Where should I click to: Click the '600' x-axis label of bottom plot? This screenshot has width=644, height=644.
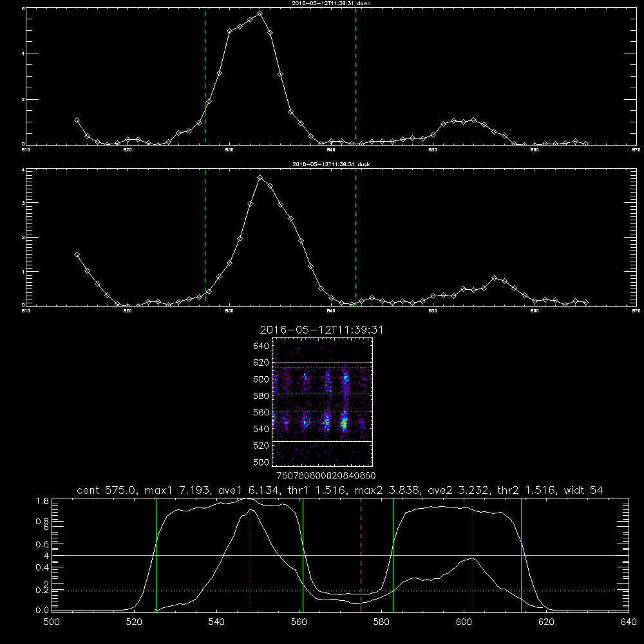[464, 622]
